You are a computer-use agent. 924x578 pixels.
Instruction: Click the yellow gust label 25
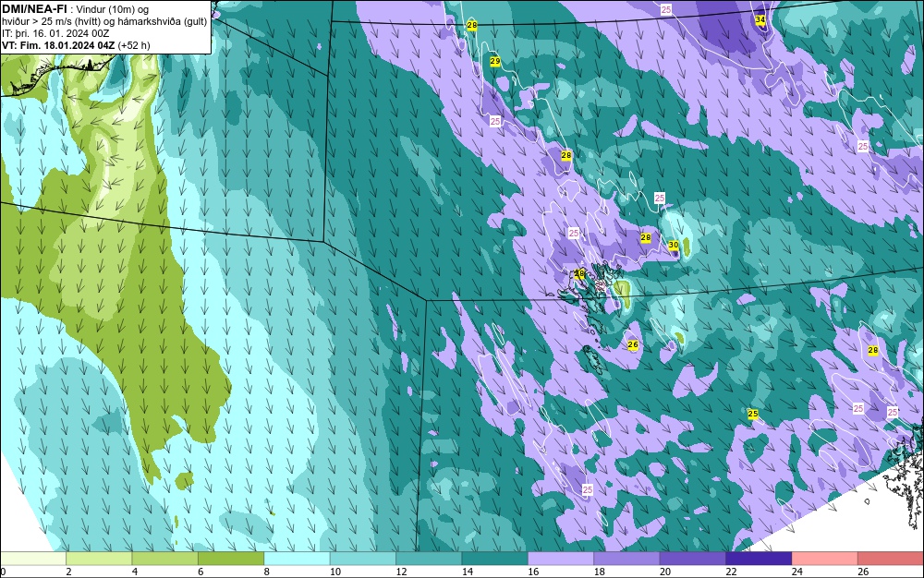[x=752, y=414]
